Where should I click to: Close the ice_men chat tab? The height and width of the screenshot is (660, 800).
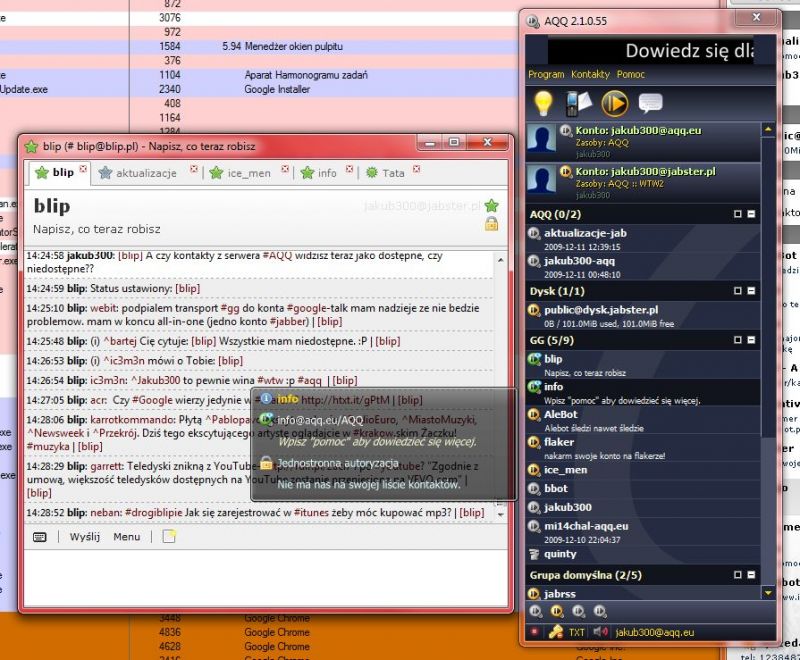click(x=285, y=168)
